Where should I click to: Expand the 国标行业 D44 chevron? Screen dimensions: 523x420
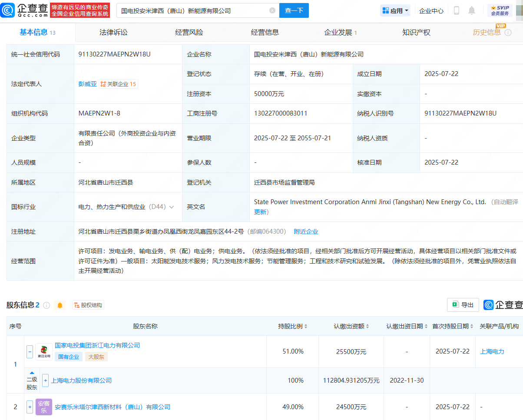click(x=172, y=207)
